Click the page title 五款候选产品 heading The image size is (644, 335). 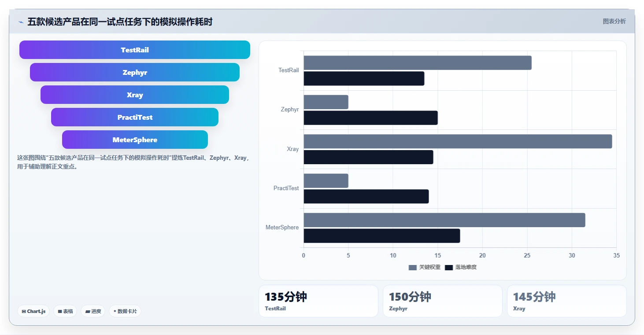point(120,22)
